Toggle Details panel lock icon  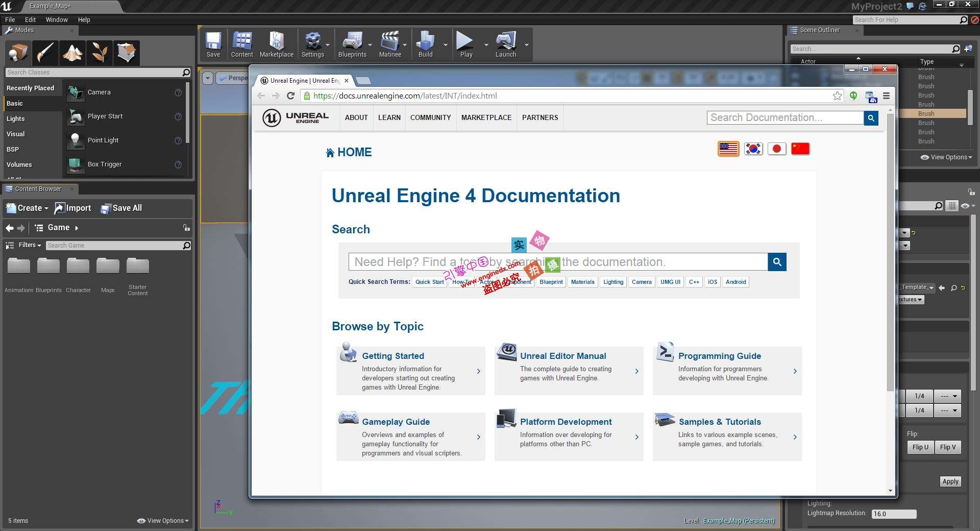click(x=970, y=192)
